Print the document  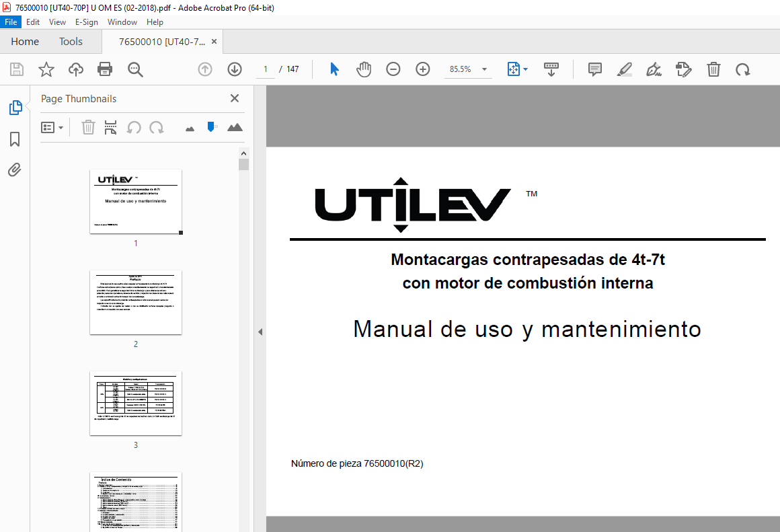(105, 69)
